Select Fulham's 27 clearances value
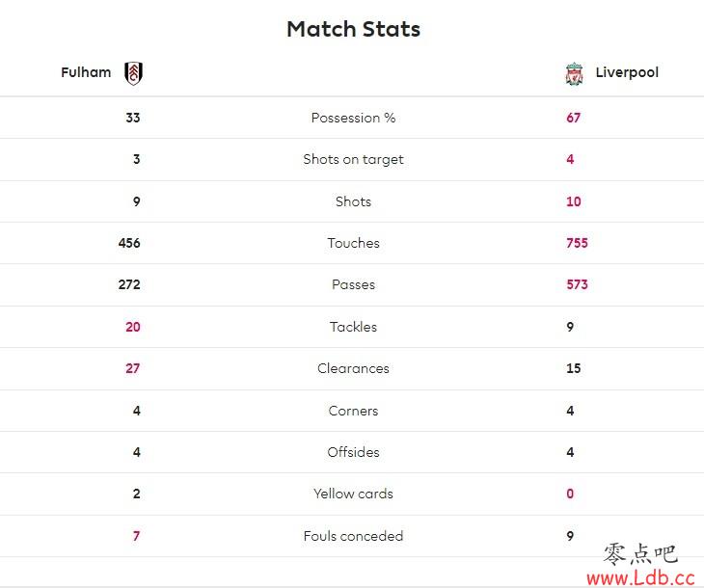 pos(132,368)
